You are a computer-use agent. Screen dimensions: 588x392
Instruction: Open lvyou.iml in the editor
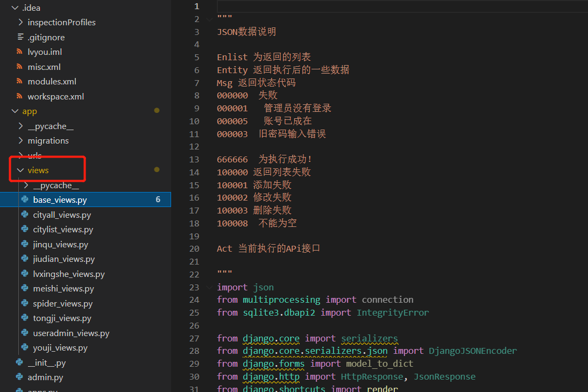(45, 52)
